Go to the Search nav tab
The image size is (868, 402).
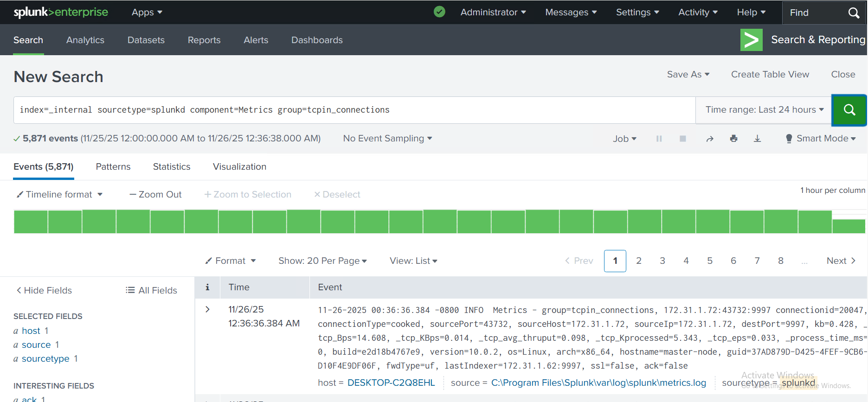pos(28,40)
